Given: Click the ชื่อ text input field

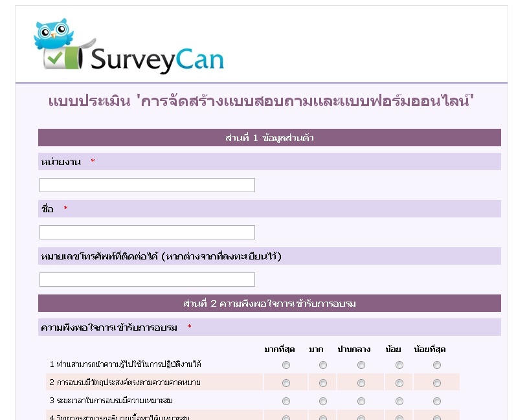Looking at the screenshot, I should point(147,232).
